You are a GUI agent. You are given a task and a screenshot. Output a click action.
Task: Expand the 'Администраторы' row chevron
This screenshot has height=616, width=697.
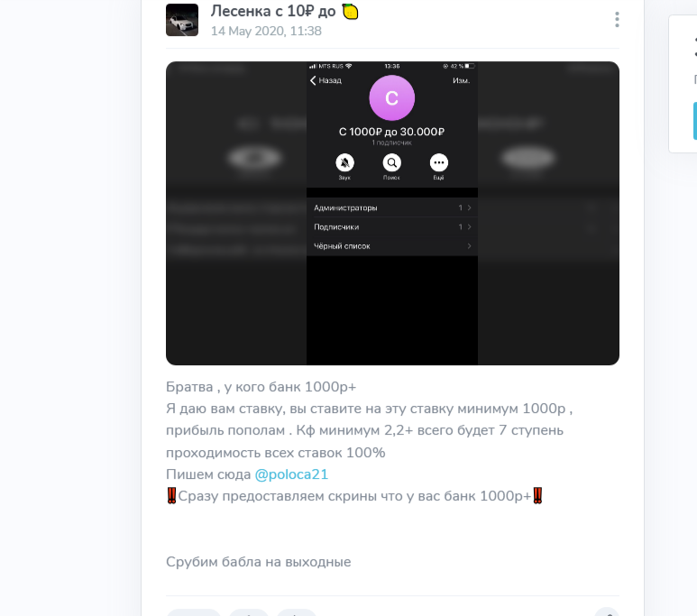tap(469, 207)
